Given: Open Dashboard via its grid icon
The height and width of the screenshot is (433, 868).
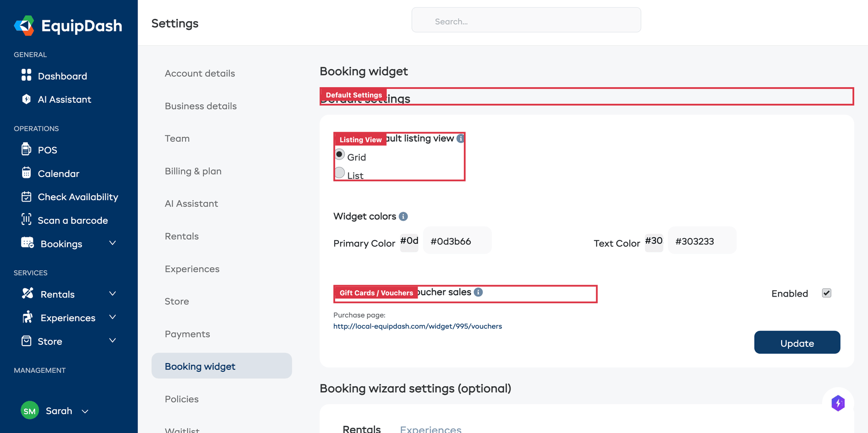Looking at the screenshot, I should (27, 75).
